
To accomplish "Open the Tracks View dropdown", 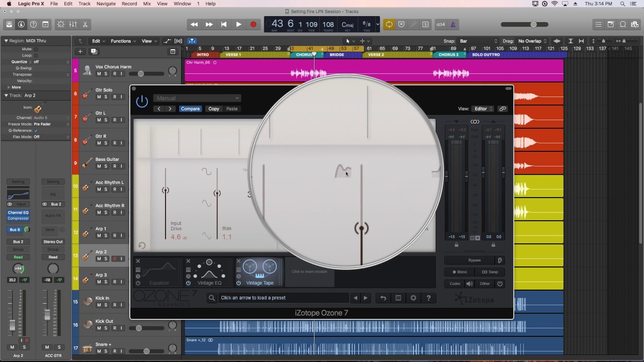I will (x=148, y=41).
